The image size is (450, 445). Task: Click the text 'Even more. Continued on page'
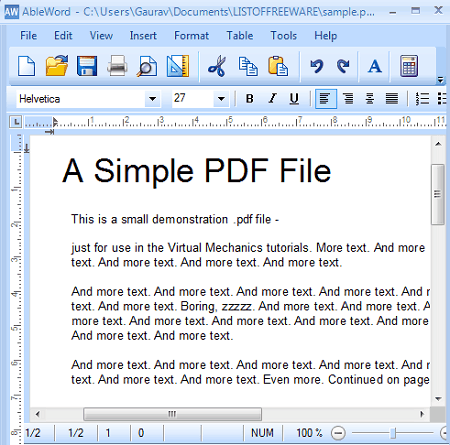point(346,380)
